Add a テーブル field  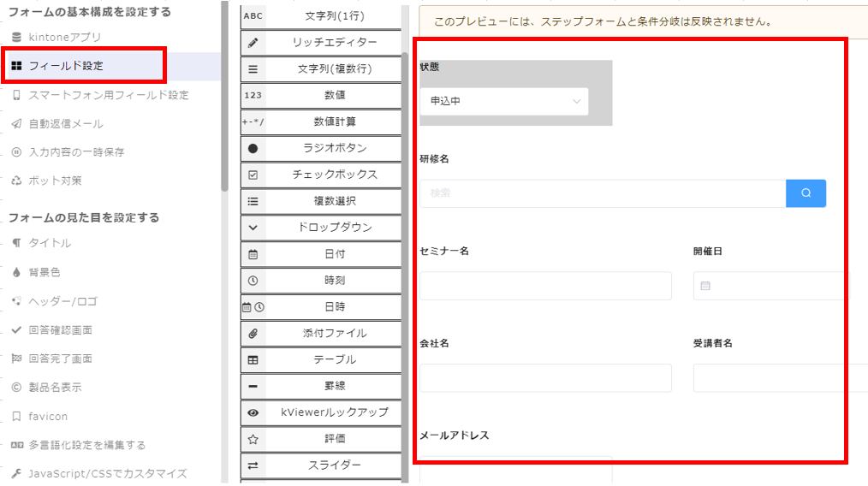321,360
